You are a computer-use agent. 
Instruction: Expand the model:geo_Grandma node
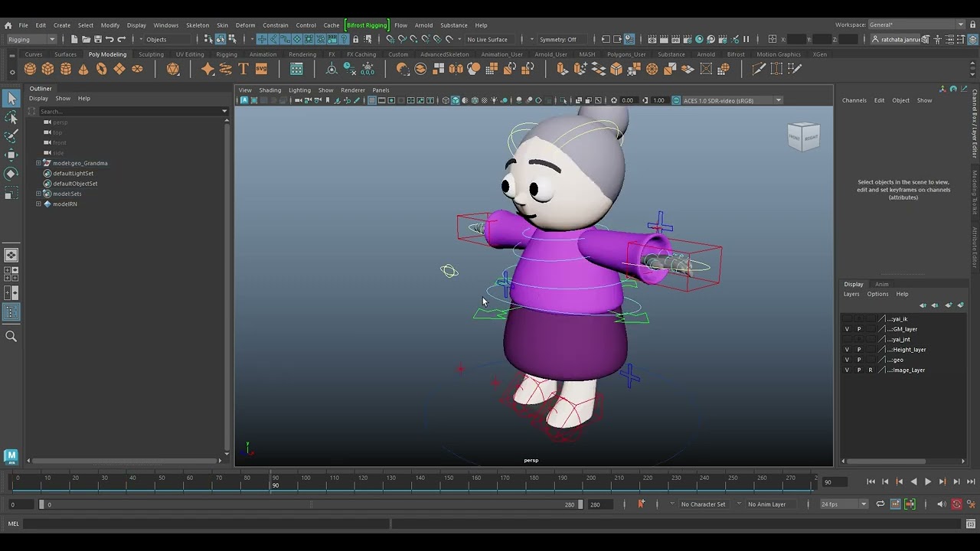38,163
